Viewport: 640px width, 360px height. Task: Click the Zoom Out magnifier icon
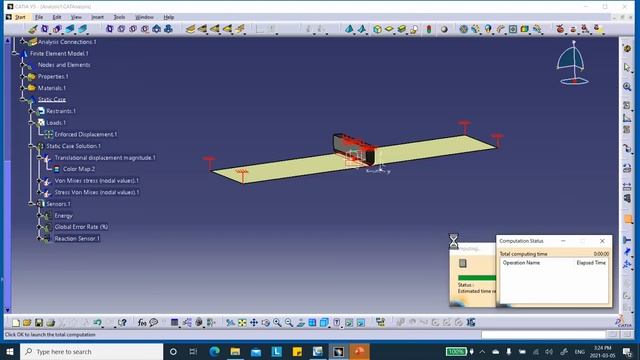tap(289, 323)
